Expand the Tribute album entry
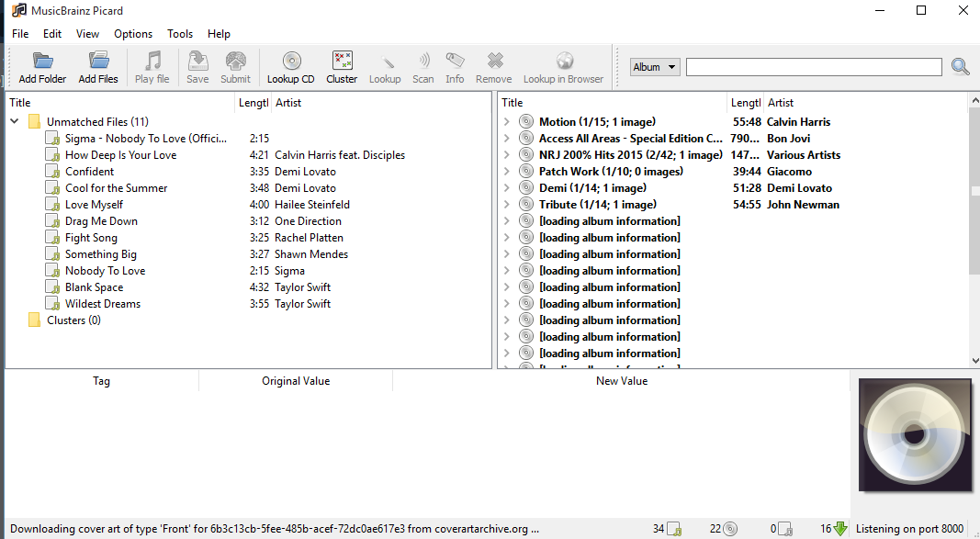 coord(507,204)
